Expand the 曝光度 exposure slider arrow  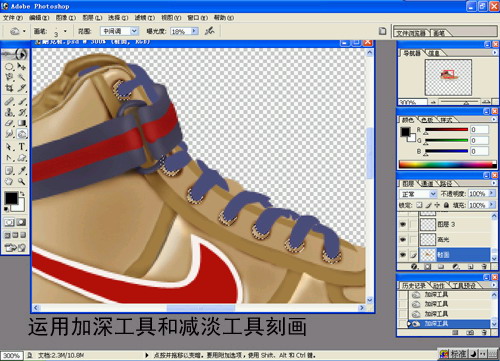tap(194, 31)
